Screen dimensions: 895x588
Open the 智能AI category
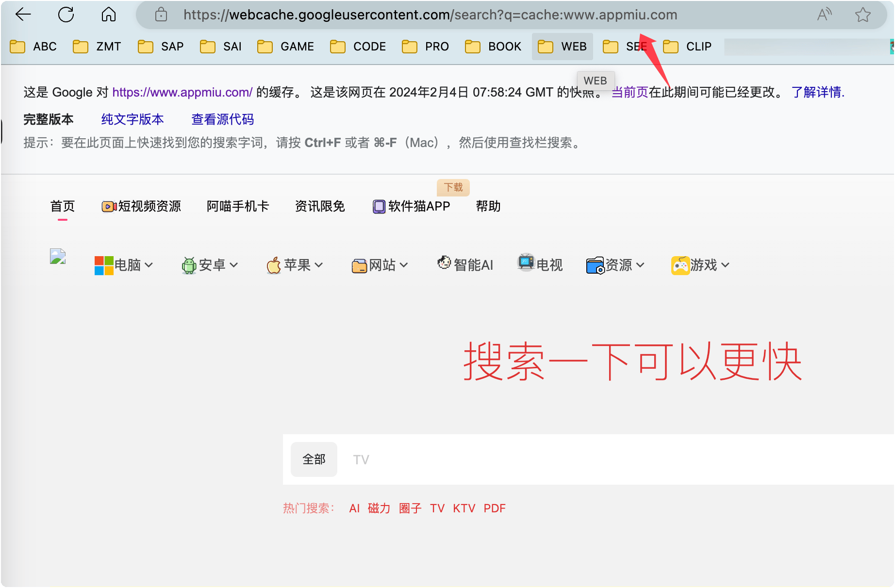pos(444,262)
